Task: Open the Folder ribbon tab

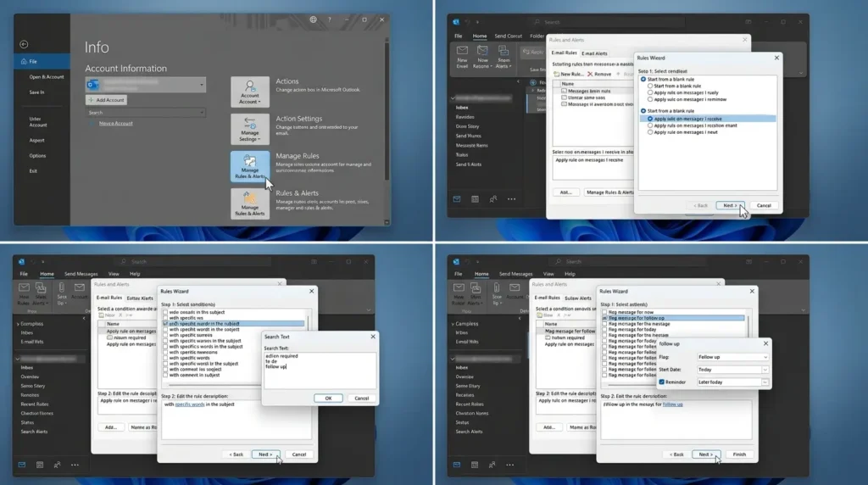Action: point(537,36)
